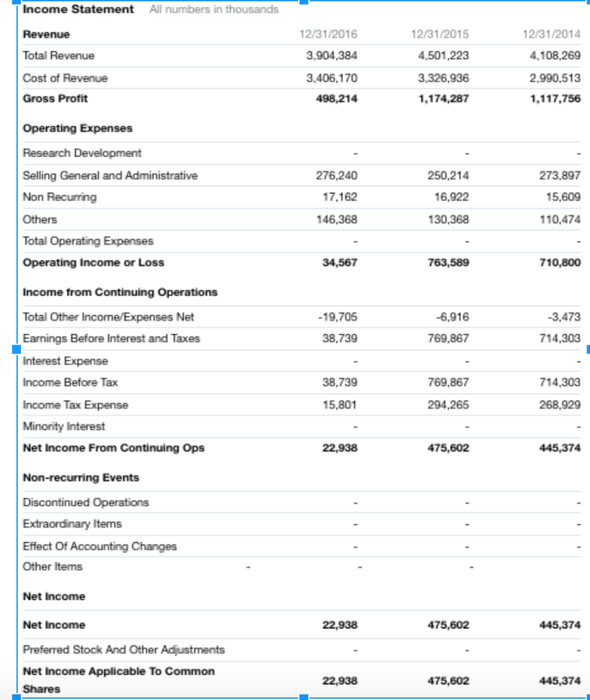Click the bottom blue selection handle
The width and height of the screenshot is (590, 700).
point(304,697)
